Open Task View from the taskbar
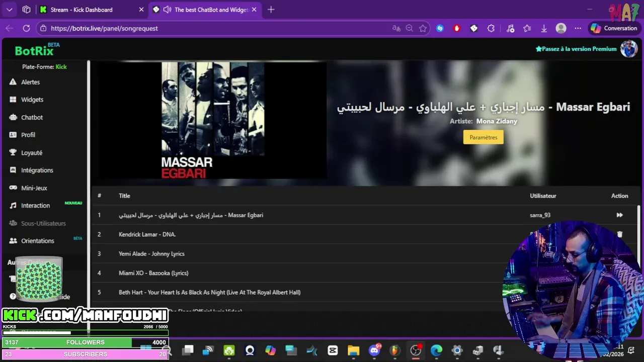 [x=188, y=350]
